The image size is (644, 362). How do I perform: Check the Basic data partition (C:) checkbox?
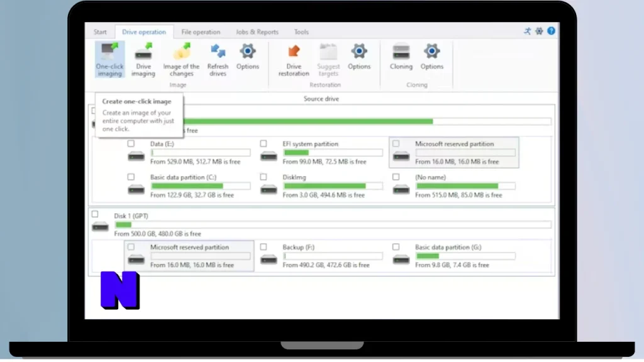131,177
